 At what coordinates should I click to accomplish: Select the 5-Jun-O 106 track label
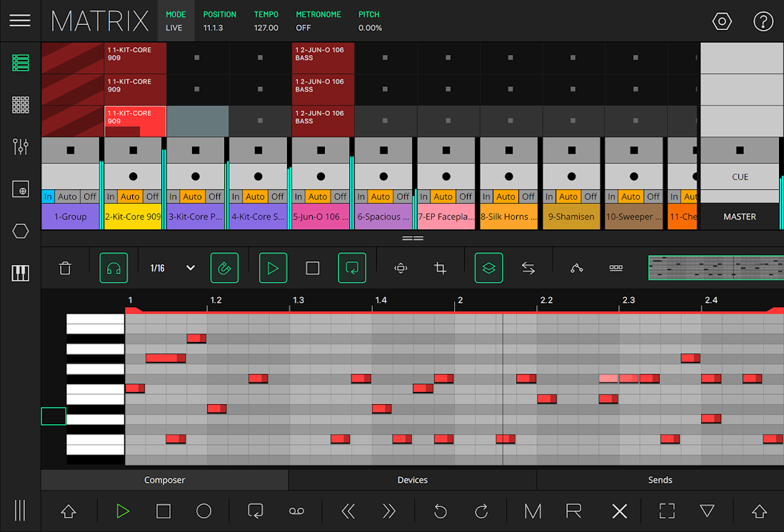321,216
